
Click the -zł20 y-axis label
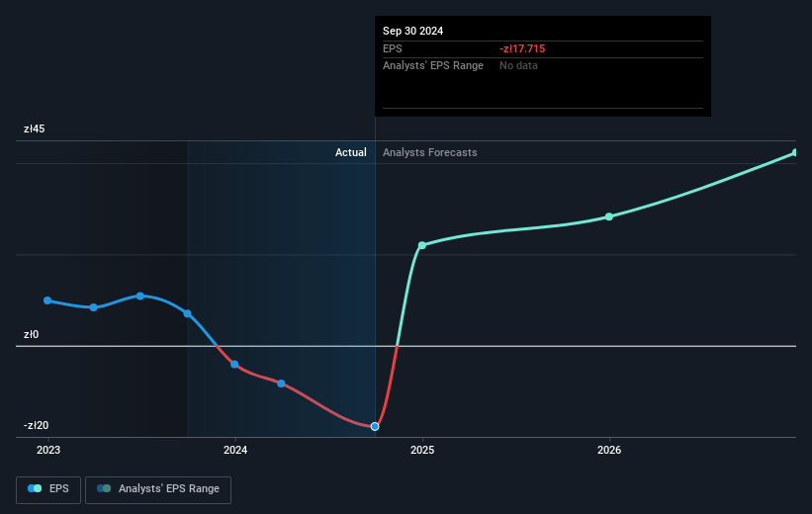pos(36,425)
